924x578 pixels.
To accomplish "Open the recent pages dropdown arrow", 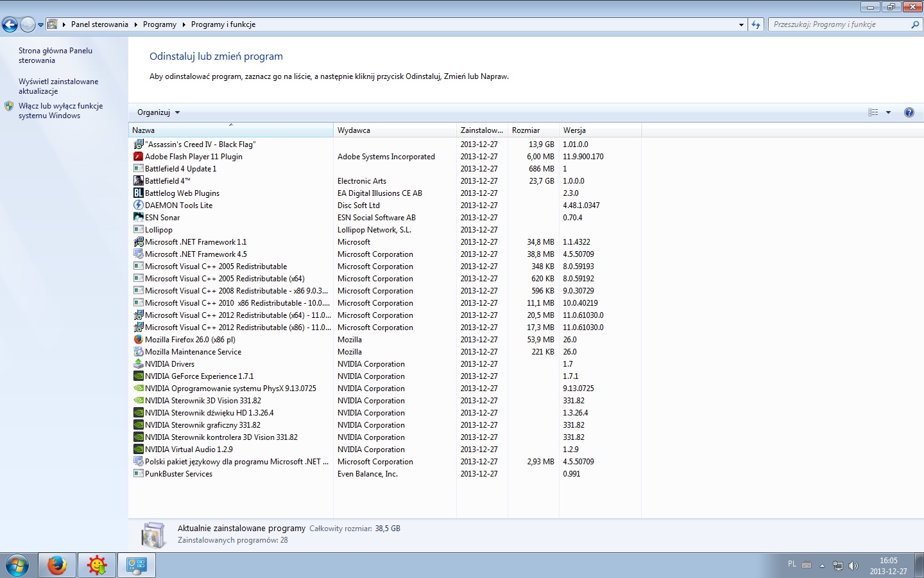I will coord(40,25).
